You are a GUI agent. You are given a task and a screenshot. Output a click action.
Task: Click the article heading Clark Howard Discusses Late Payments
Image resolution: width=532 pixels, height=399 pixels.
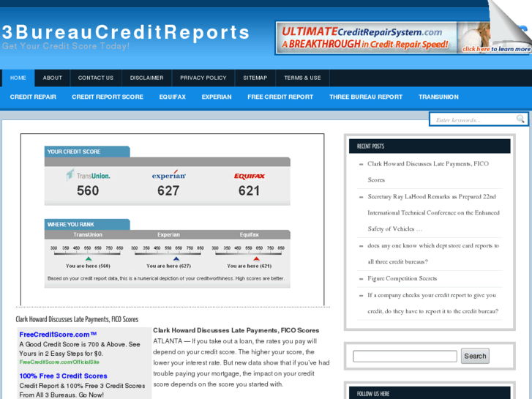coord(77,319)
